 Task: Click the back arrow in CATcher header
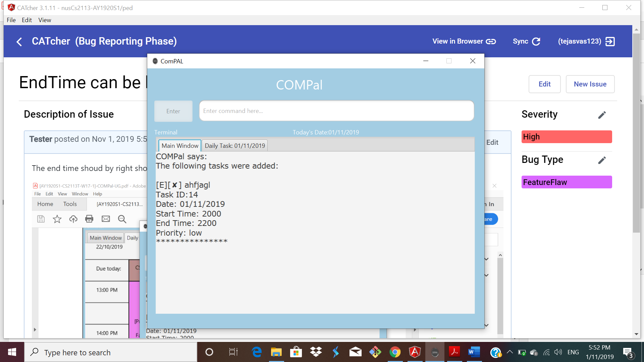(19, 42)
